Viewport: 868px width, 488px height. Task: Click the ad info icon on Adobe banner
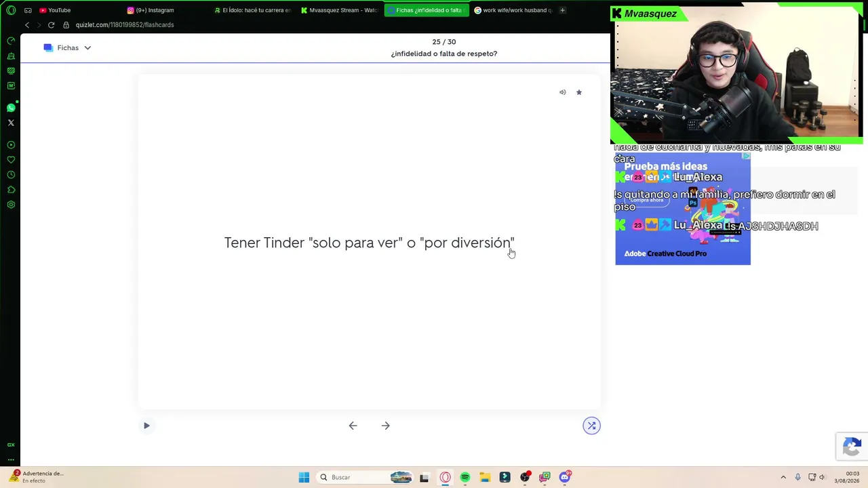[746, 157]
